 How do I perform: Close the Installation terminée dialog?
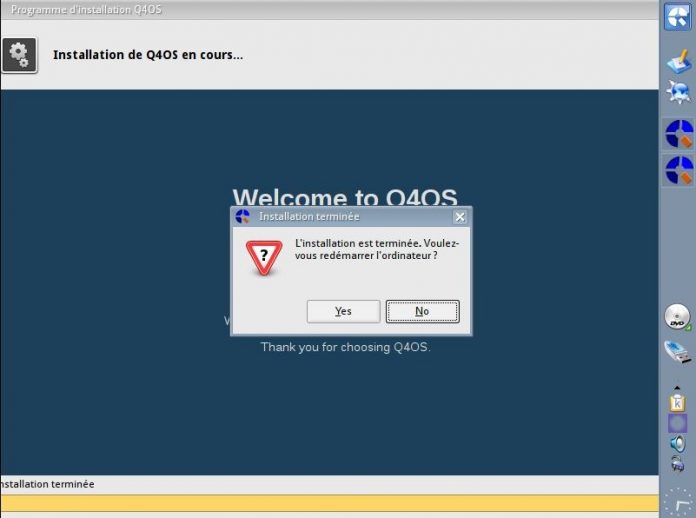coord(460,217)
